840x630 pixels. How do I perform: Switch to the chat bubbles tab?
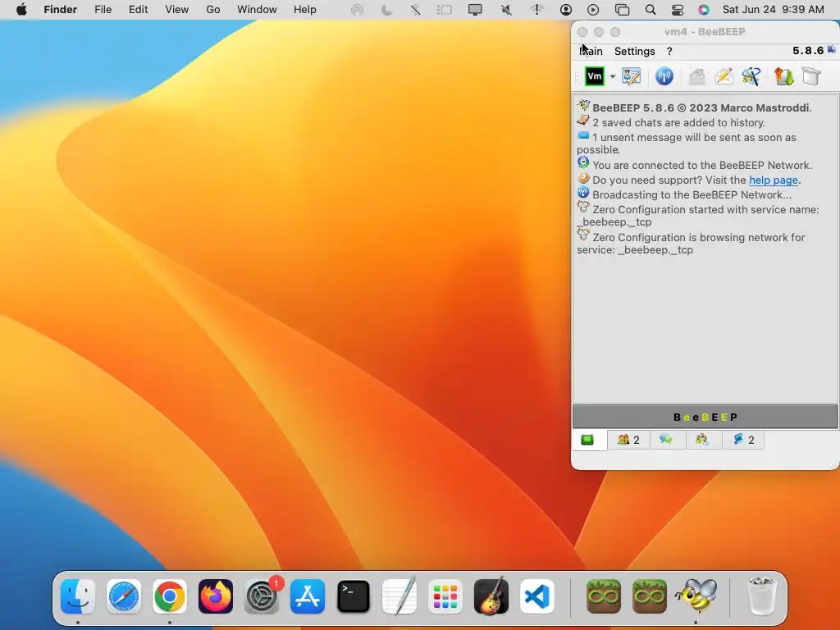coord(666,440)
